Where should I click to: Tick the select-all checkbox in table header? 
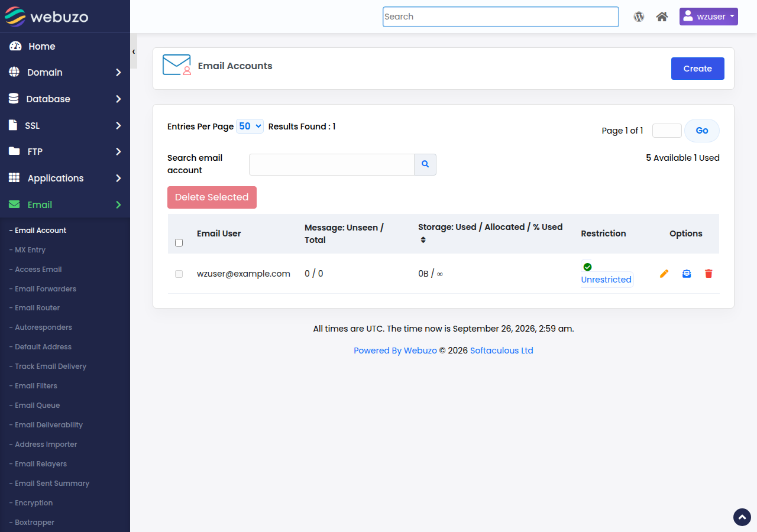tap(179, 242)
